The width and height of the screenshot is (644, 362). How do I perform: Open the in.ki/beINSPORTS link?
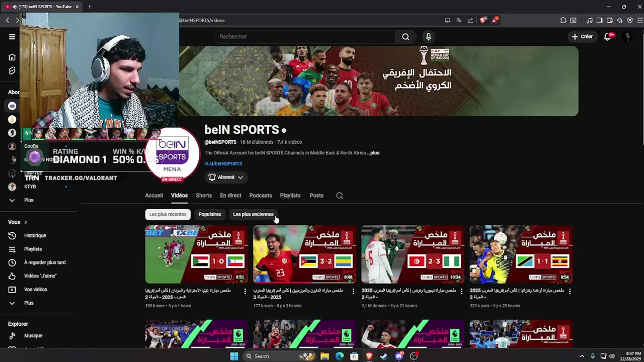tap(223, 163)
